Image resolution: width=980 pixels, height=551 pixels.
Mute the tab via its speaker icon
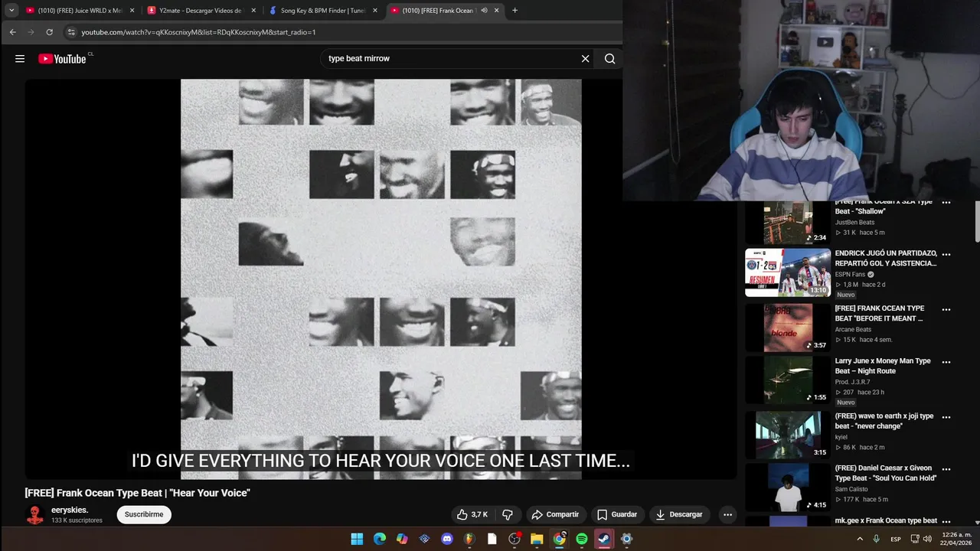pyautogui.click(x=484, y=10)
